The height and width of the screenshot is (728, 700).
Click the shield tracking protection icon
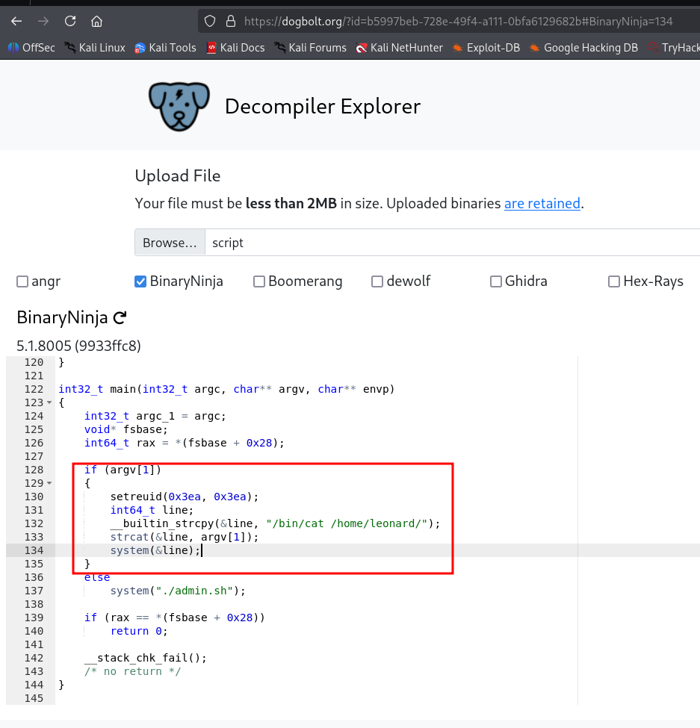[x=211, y=21]
